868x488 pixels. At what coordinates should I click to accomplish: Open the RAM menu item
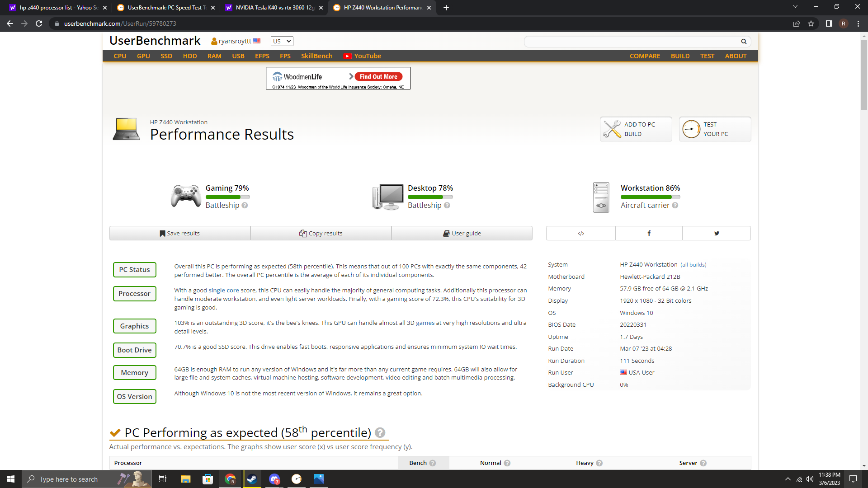pyautogui.click(x=214, y=56)
